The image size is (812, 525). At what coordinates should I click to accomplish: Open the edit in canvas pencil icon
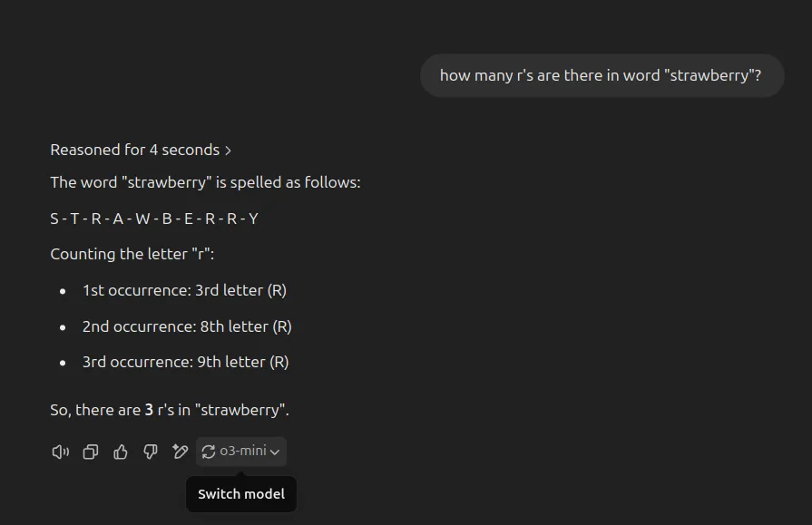[180, 452]
